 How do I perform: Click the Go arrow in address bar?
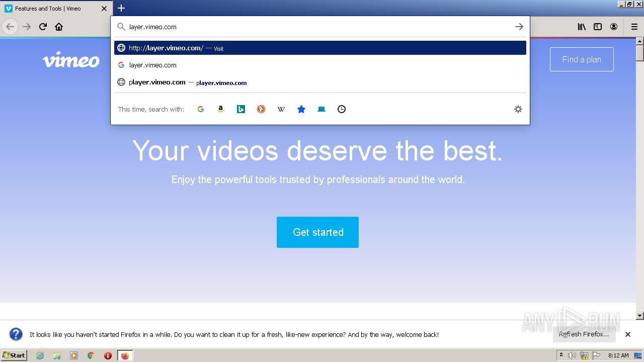pyautogui.click(x=519, y=27)
